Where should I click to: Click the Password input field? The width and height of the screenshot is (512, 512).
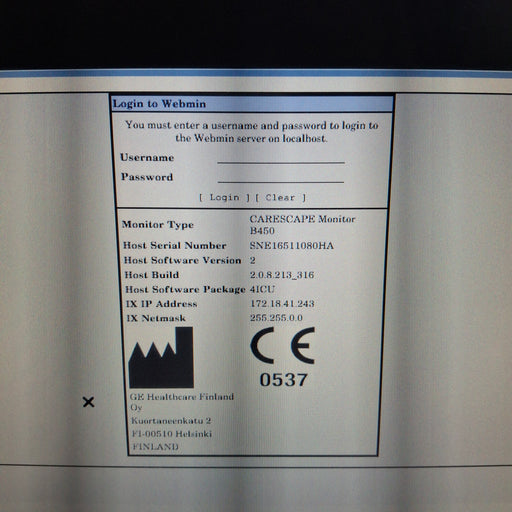[x=281, y=177]
